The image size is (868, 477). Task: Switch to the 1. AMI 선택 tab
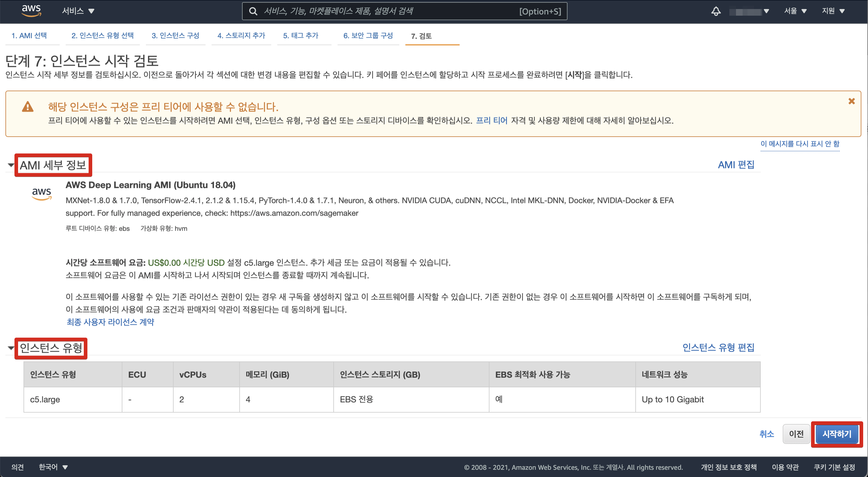[x=29, y=36]
